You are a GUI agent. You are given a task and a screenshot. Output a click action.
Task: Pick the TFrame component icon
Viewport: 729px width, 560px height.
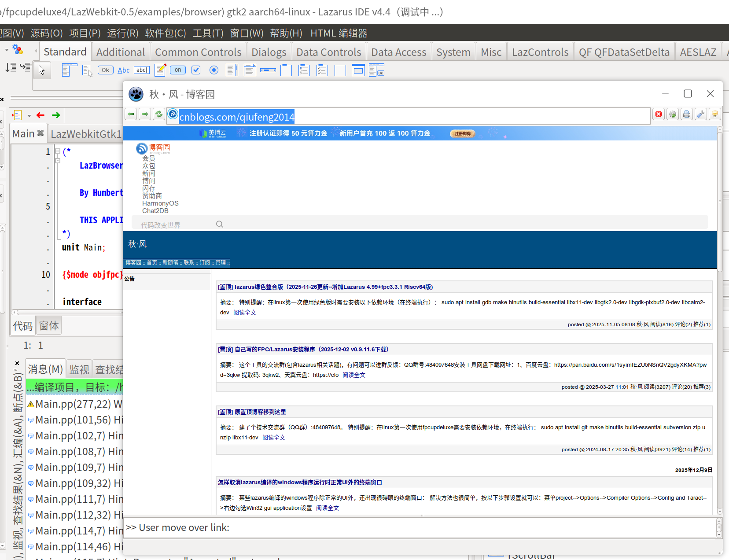coord(358,70)
